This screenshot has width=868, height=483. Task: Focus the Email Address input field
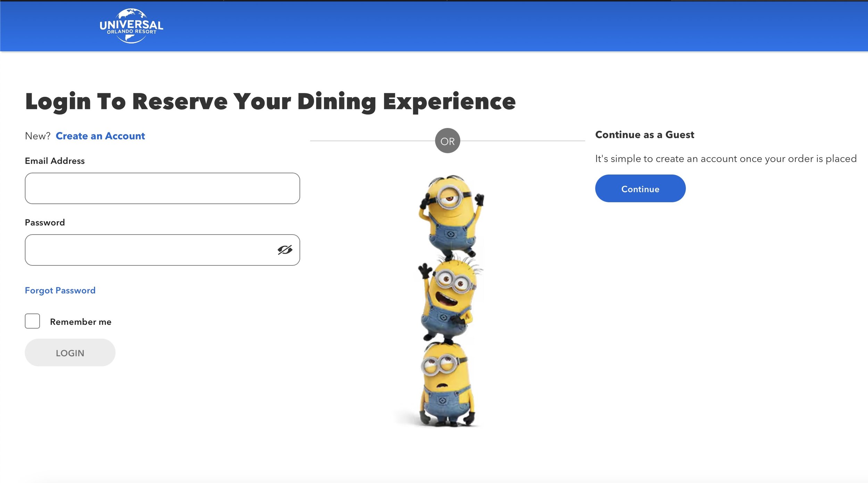(x=162, y=188)
